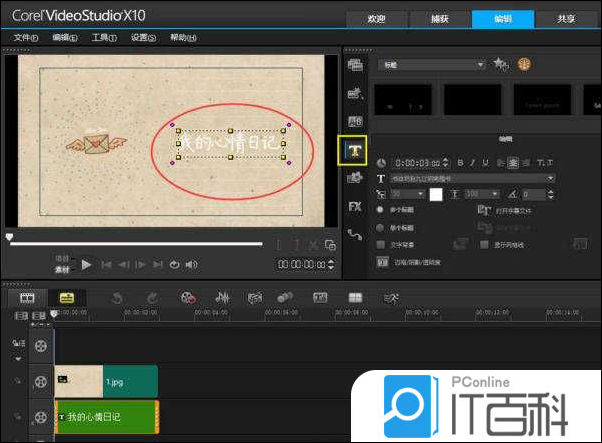Switch to Storyboard view icon

click(x=28, y=297)
